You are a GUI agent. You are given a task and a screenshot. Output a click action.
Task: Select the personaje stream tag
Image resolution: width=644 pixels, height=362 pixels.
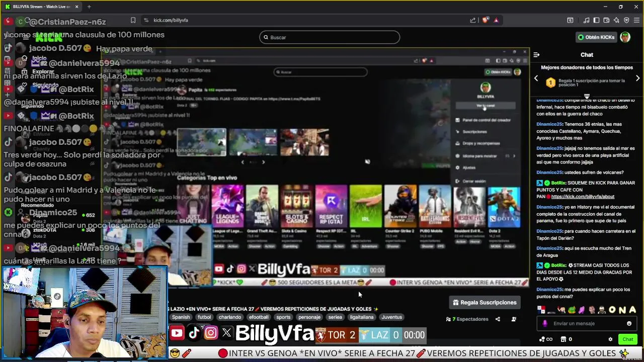(x=309, y=317)
